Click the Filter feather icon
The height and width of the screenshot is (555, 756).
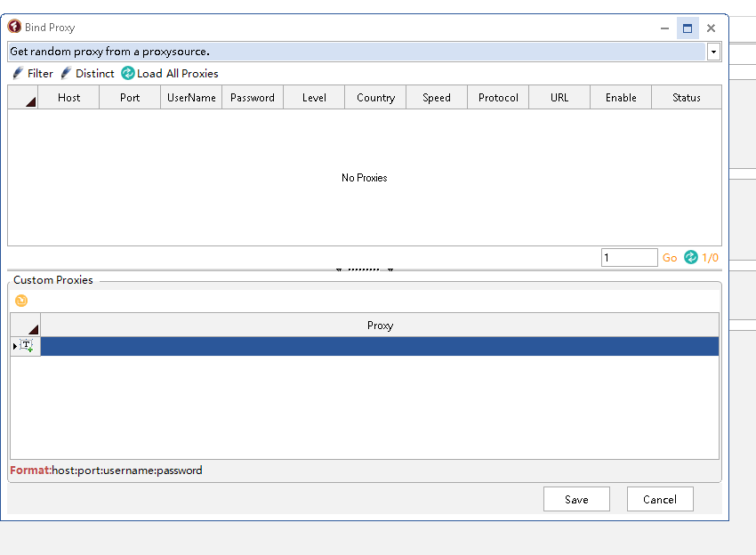point(18,74)
